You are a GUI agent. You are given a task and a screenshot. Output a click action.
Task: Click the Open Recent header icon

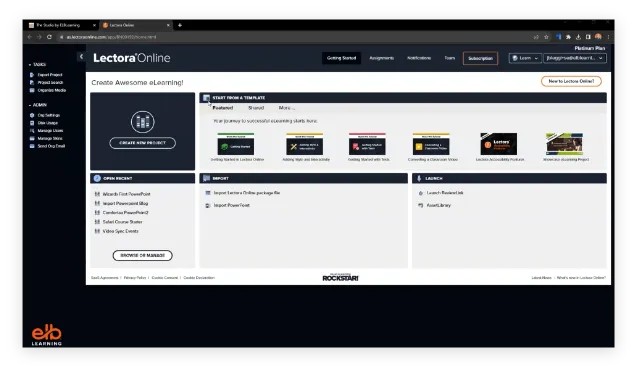(97, 178)
